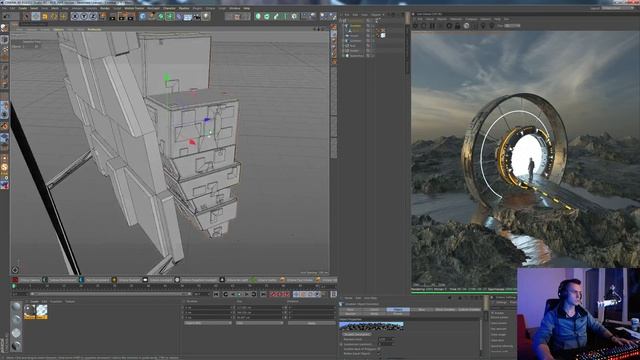Open Object (Rel) coordinate dropdown
Viewport: 640px width, 360px height.
(x=208, y=323)
